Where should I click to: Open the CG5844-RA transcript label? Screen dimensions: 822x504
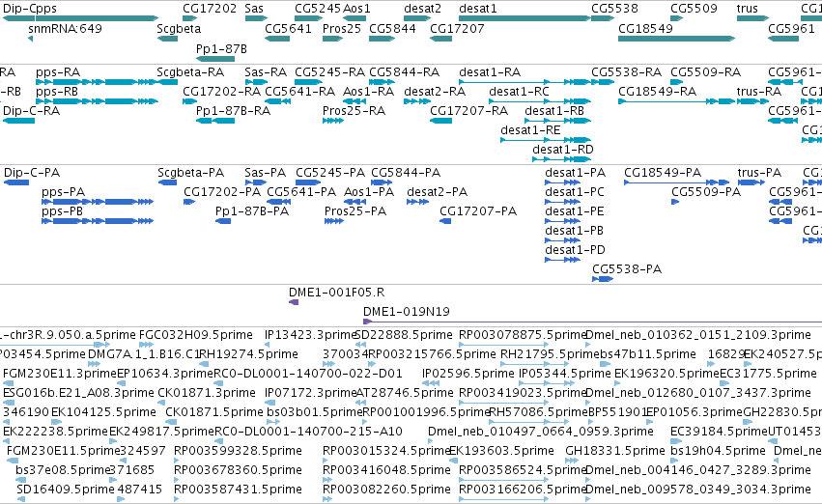tap(404, 72)
